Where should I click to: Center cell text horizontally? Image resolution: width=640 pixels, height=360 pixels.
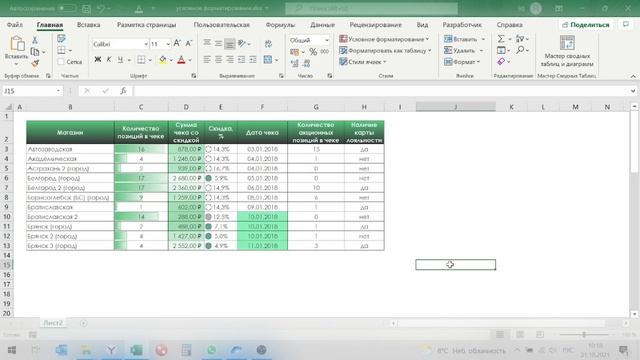(218, 60)
